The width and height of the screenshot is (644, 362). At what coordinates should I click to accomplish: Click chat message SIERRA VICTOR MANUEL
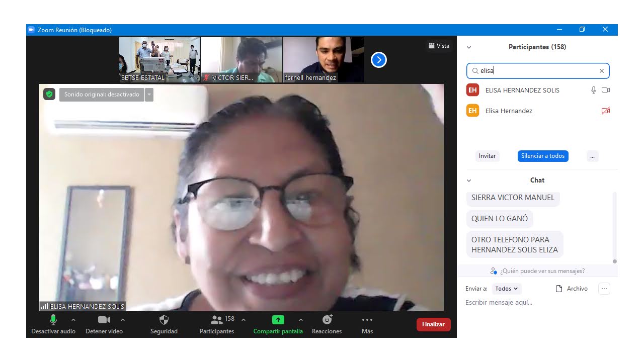click(513, 198)
